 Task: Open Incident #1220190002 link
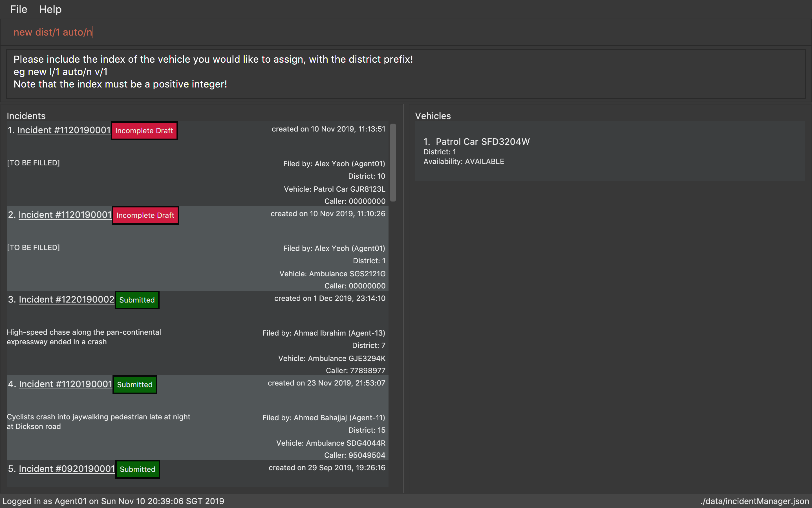click(x=67, y=300)
